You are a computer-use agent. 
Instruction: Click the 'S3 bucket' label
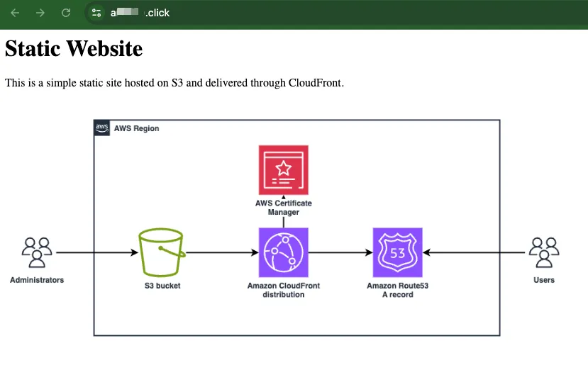[x=162, y=286]
